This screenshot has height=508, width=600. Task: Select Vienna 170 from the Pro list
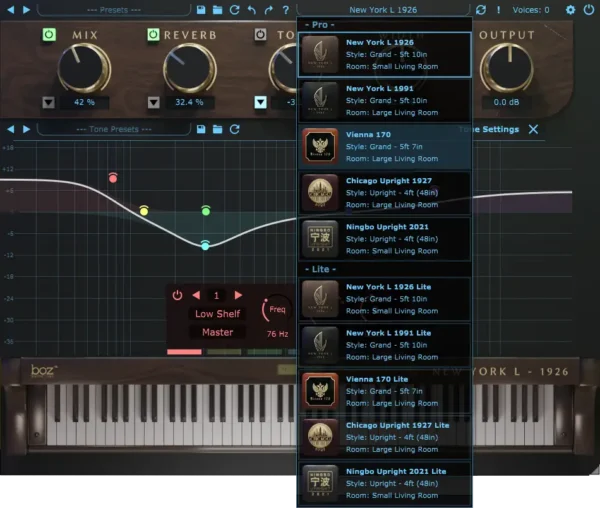pyautogui.click(x=384, y=147)
